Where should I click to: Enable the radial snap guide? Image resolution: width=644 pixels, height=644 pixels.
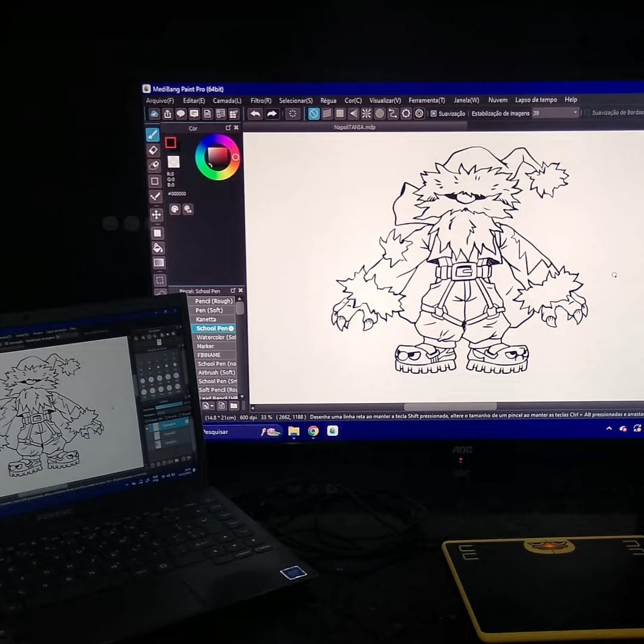click(x=366, y=114)
